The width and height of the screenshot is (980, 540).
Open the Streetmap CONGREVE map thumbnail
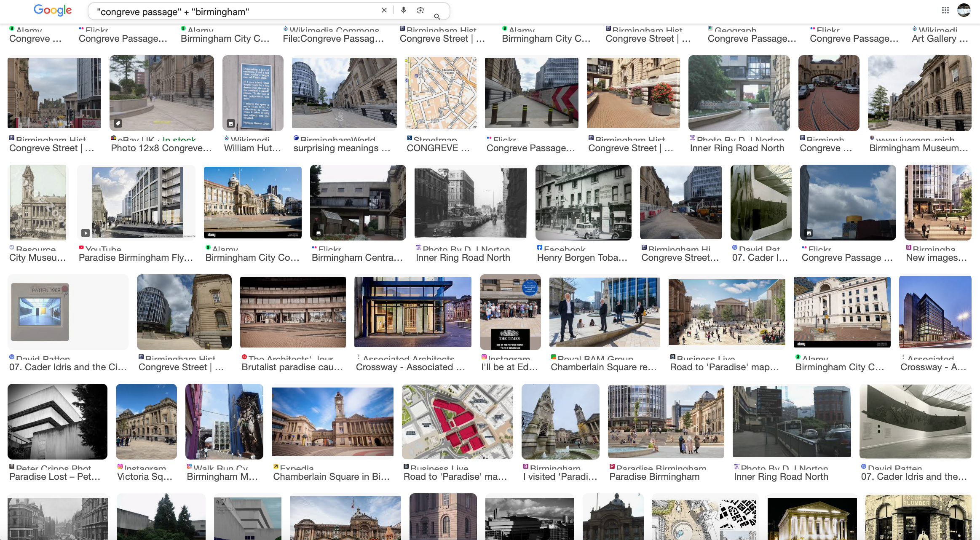tap(441, 94)
